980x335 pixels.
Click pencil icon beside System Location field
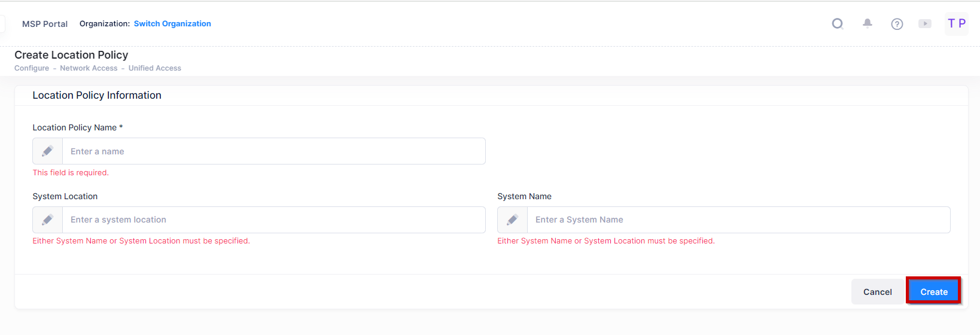(48, 220)
